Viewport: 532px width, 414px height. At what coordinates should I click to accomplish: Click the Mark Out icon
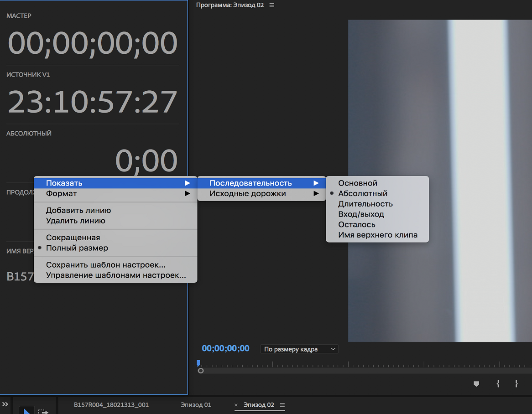coord(517,384)
